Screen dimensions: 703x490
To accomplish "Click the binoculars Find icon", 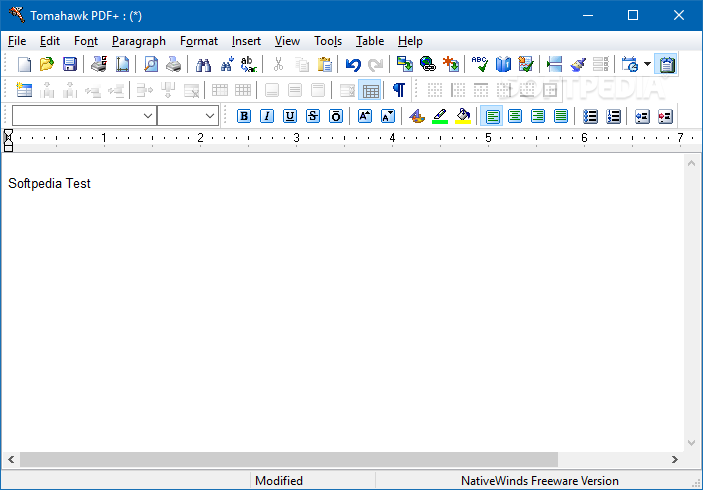I will point(203,65).
